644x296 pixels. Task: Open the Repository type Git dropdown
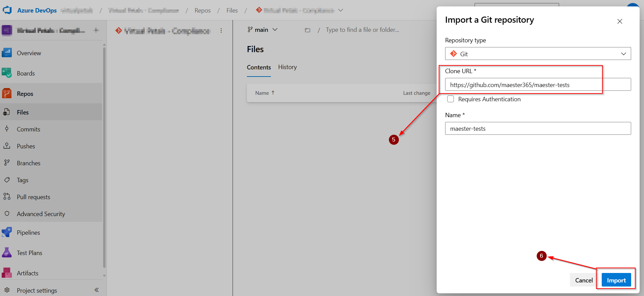538,54
